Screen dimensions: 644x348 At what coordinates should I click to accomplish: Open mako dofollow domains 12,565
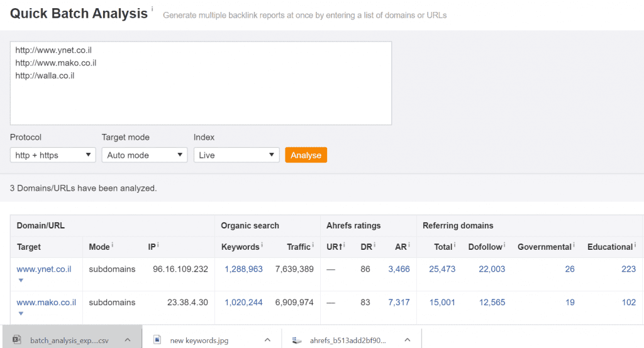tap(492, 303)
